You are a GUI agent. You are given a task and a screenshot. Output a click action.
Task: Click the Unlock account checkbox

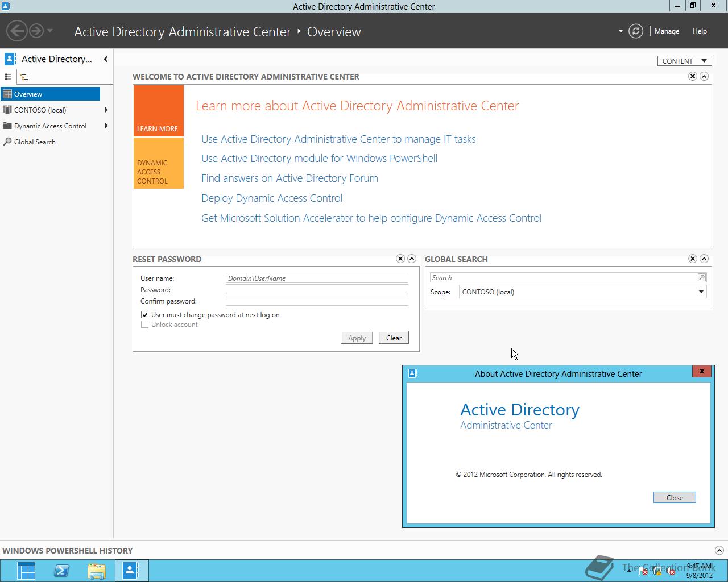[x=145, y=325]
